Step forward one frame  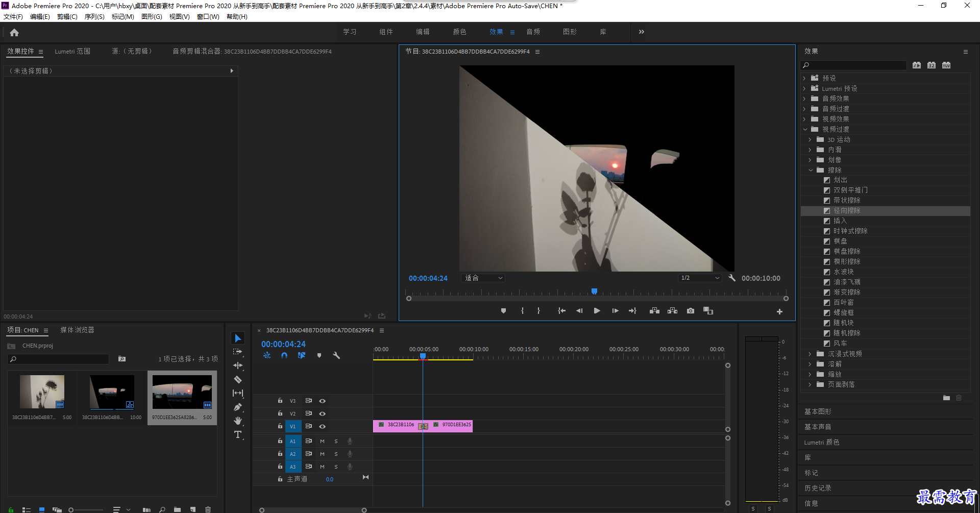pyautogui.click(x=615, y=311)
